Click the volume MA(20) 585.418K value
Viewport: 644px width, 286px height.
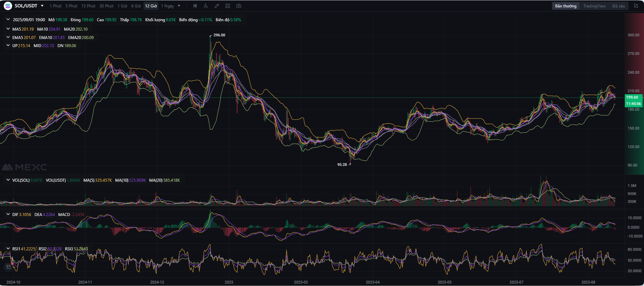point(164,180)
